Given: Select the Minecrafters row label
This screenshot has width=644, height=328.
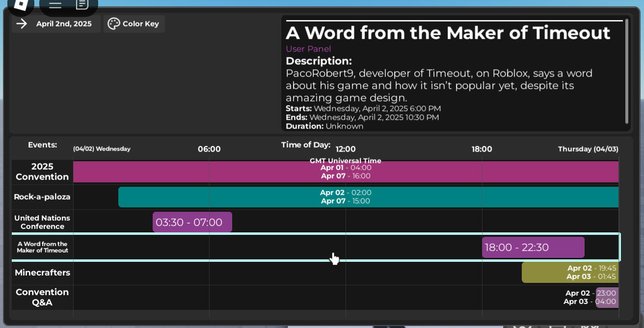Looking at the screenshot, I should (42, 273).
